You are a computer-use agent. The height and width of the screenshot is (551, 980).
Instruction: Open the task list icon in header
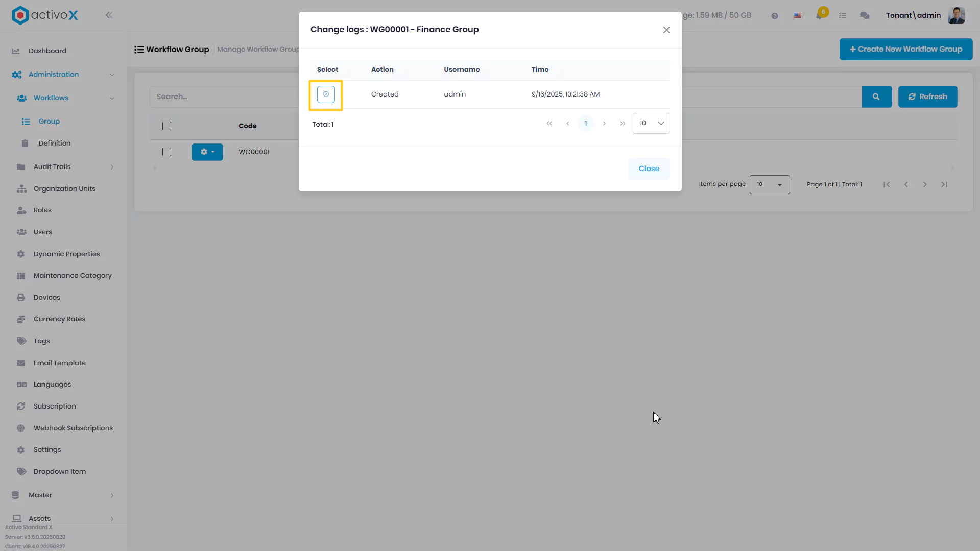[842, 16]
